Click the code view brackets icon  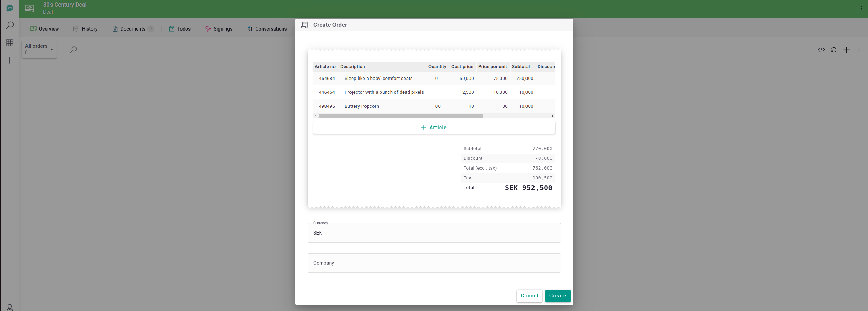[x=821, y=50]
